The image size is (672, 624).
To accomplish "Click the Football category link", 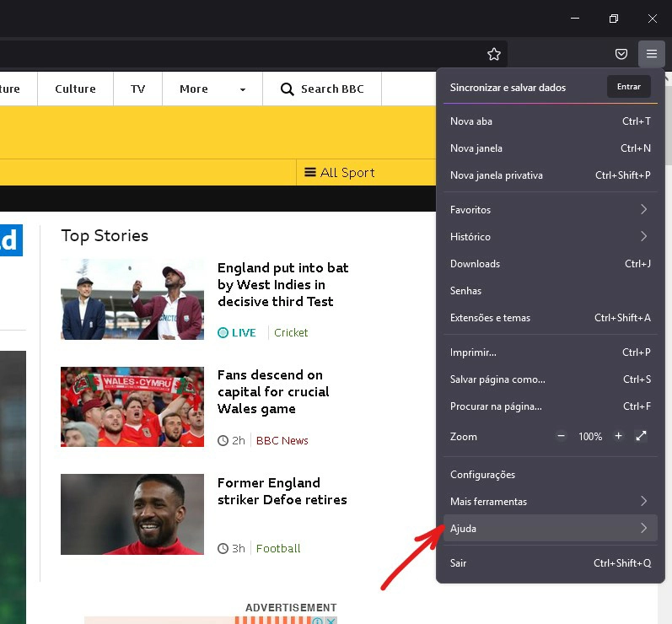I will (278, 549).
